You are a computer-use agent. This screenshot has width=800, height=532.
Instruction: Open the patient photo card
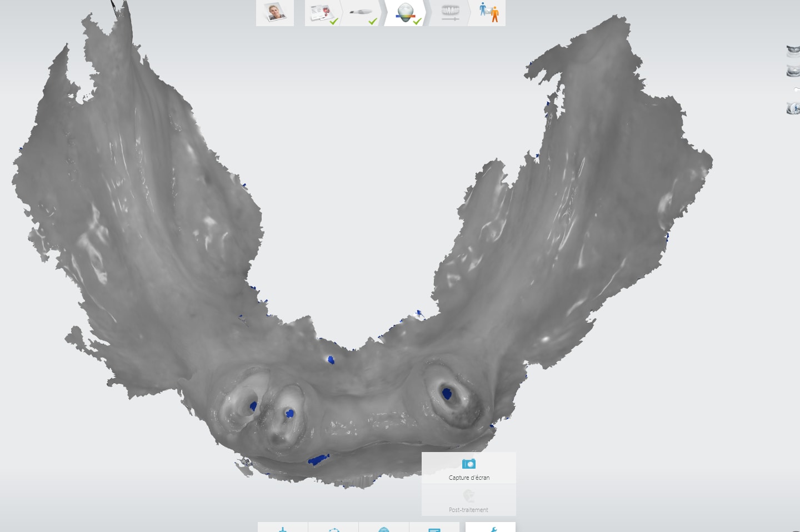coord(274,13)
